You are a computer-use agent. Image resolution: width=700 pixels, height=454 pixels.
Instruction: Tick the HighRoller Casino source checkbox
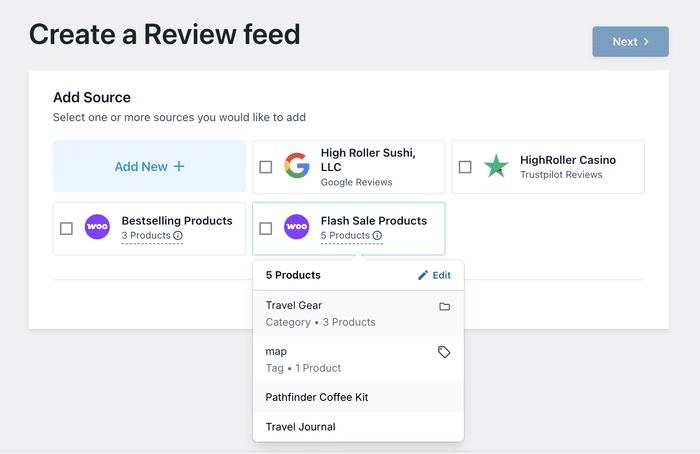pos(465,167)
